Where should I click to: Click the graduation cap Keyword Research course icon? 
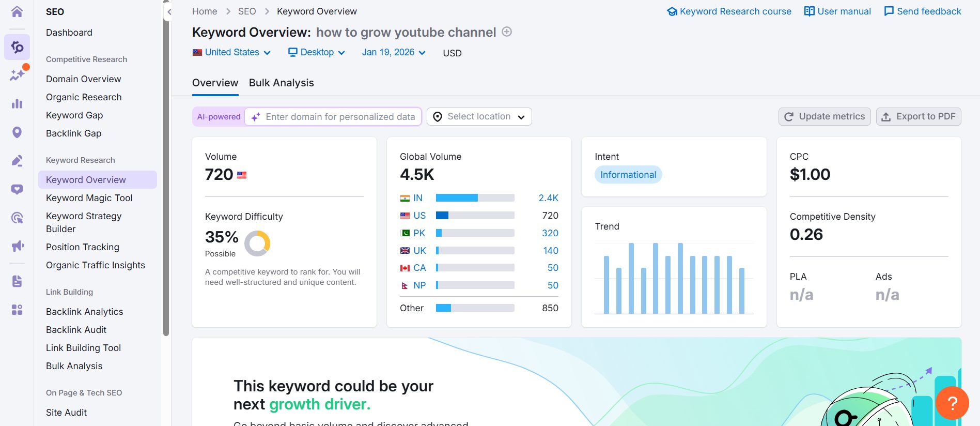(x=672, y=11)
